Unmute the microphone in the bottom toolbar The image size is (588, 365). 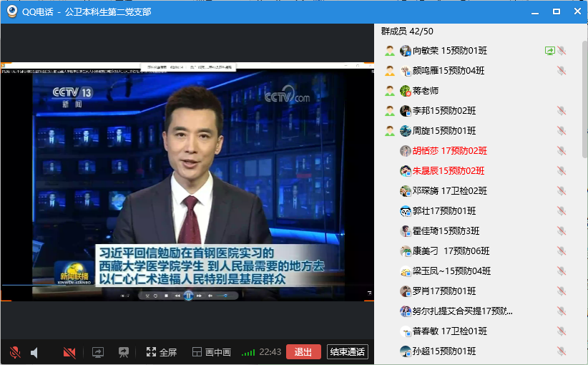click(x=14, y=352)
